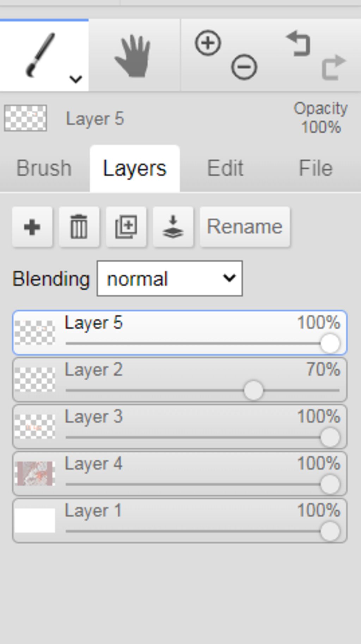Viewport: 361px width, 644px height.
Task: Click the redo arrow icon
Action: tap(334, 67)
